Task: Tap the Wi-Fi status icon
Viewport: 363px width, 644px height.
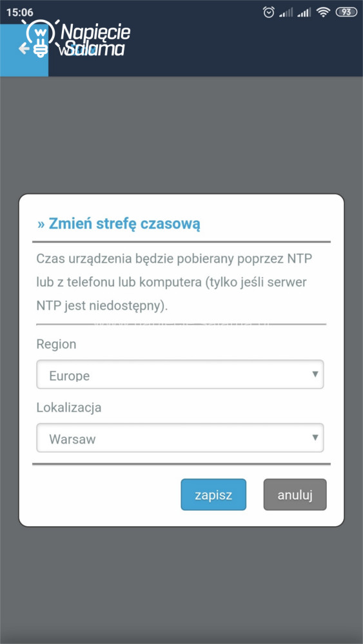Action: point(324,13)
